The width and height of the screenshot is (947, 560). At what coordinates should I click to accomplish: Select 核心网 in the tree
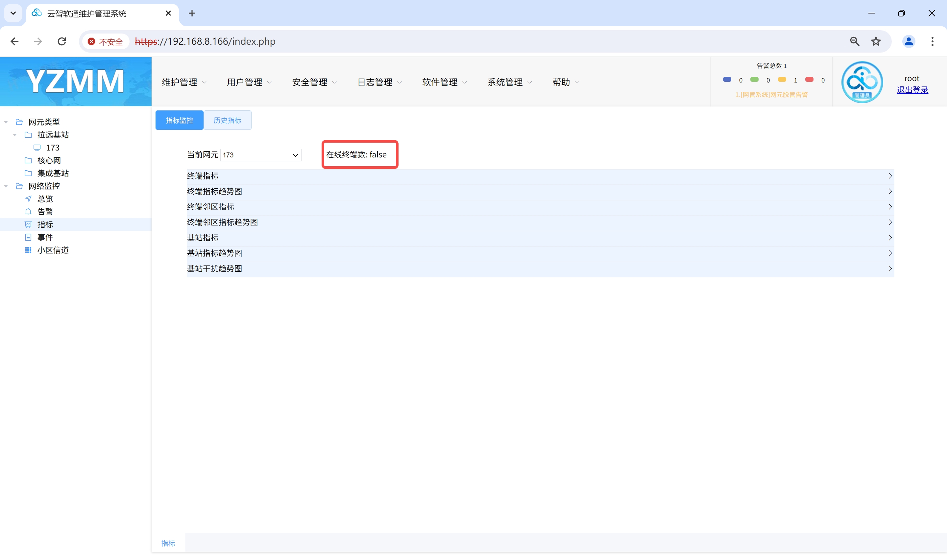tap(49, 160)
